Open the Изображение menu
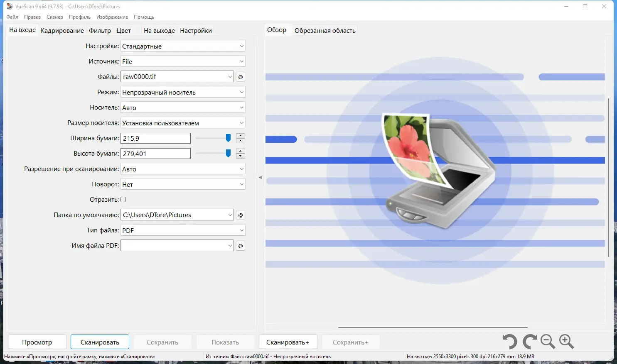Screen dimensions: 617x364 (113, 17)
